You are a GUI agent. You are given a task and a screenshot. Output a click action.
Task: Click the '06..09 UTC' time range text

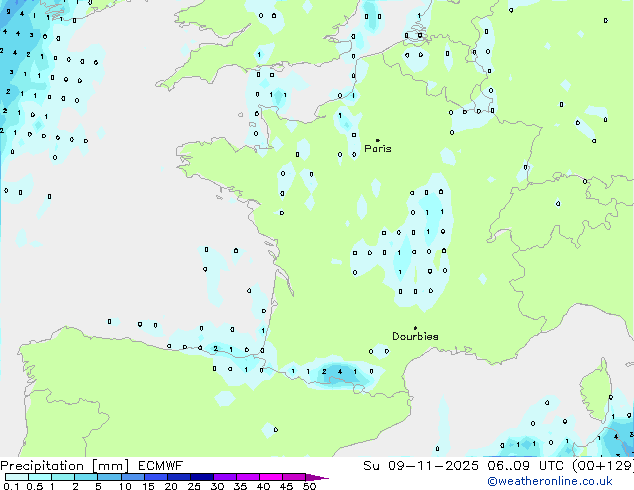[525, 466]
